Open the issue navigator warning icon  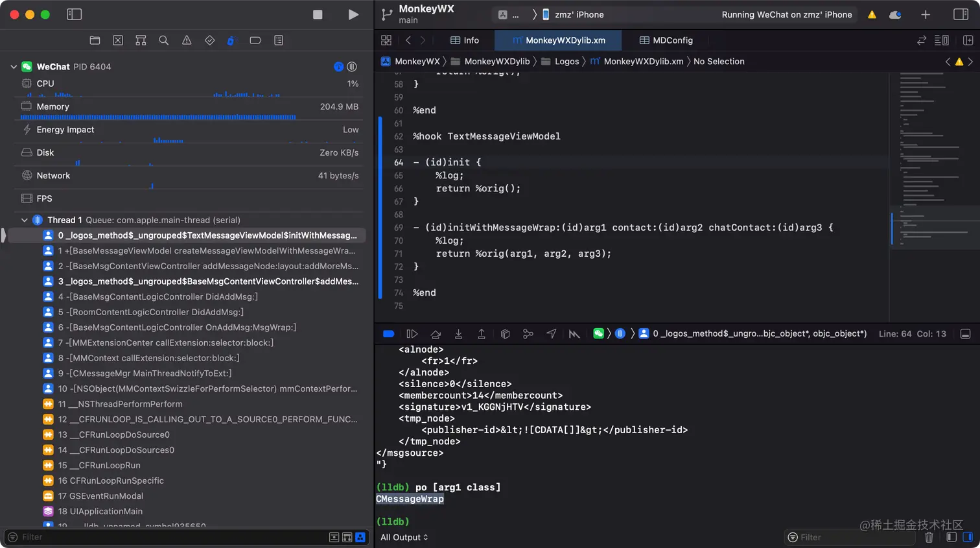pos(187,40)
